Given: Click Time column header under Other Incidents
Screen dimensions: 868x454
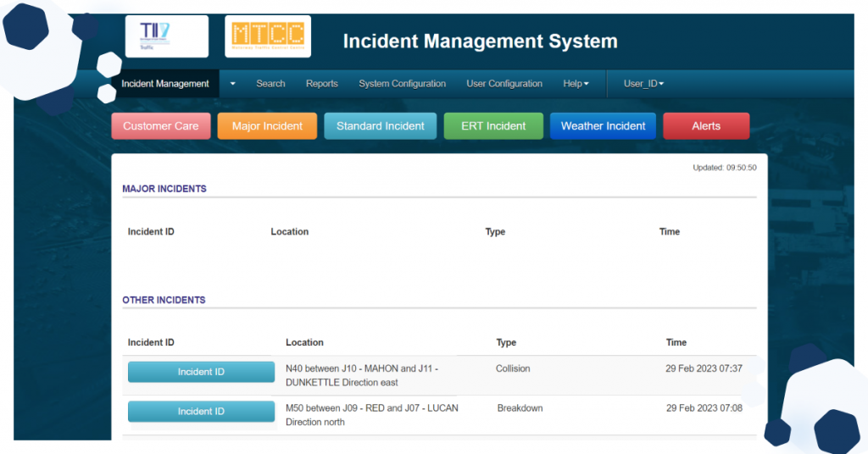Looking at the screenshot, I should 676,342.
